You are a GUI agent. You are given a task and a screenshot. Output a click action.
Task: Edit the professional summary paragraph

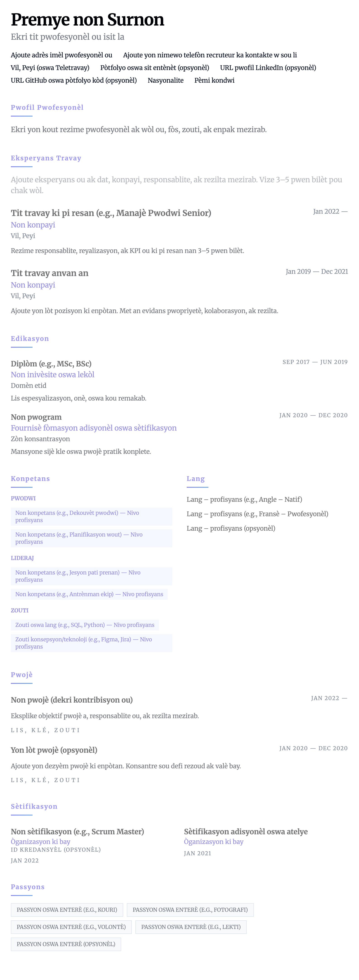pos(139,129)
